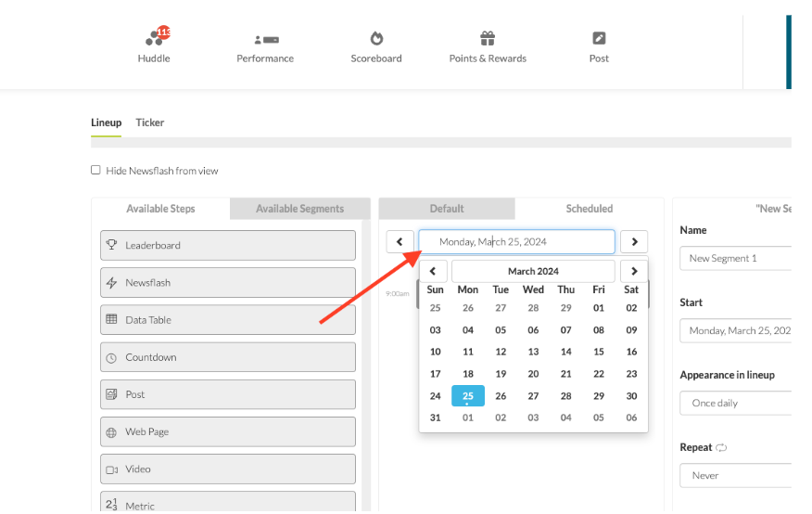
Task: Open the Post pencil icon in top navigation
Action: [599, 38]
